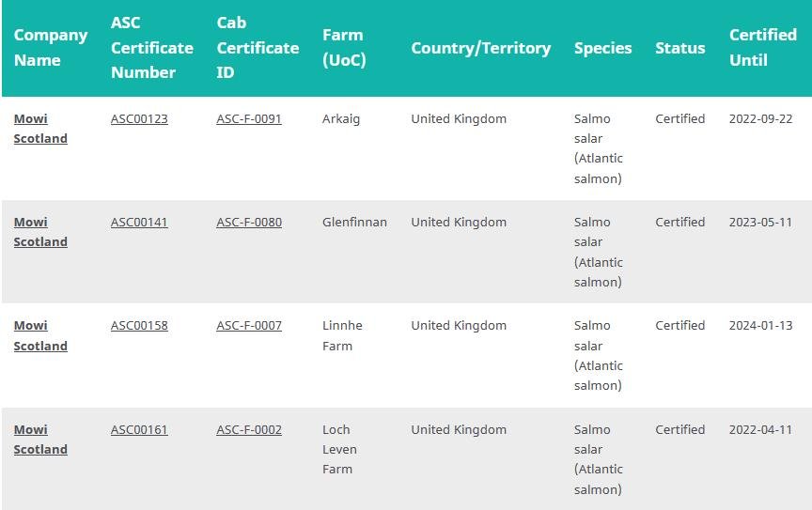Open ASC certificate ASC00123 link
This screenshot has width=812, height=510.
tap(139, 119)
